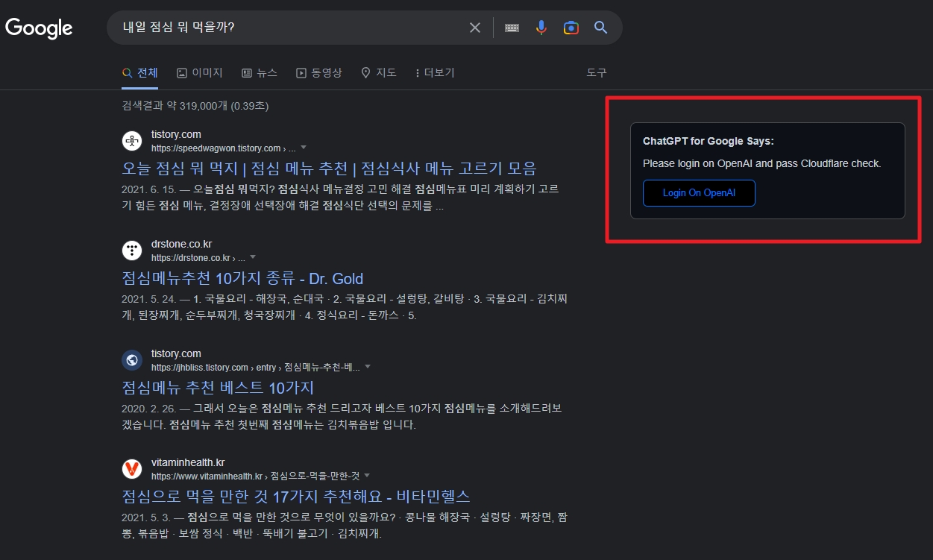The height and width of the screenshot is (560, 933).
Task: Open '점심으로 먹을 만한 것 17가지' link
Action: tap(296, 497)
